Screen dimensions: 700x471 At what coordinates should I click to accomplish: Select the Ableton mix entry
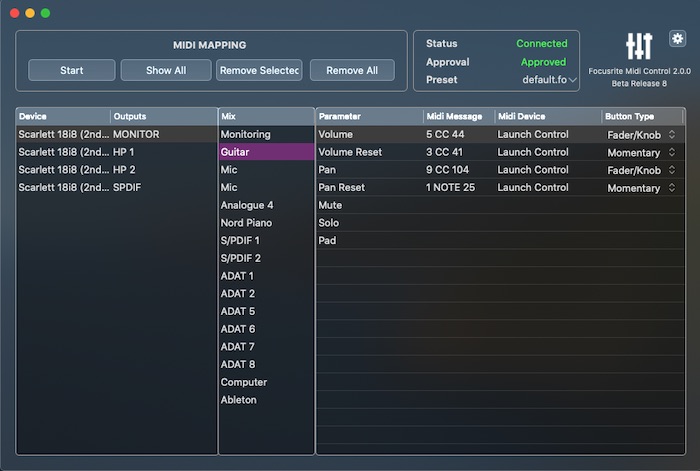pyautogui.click(x=267, y=400)
